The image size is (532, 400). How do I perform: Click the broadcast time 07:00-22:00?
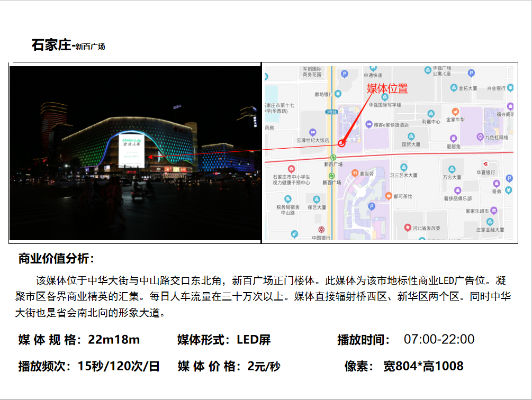point(439,339)
